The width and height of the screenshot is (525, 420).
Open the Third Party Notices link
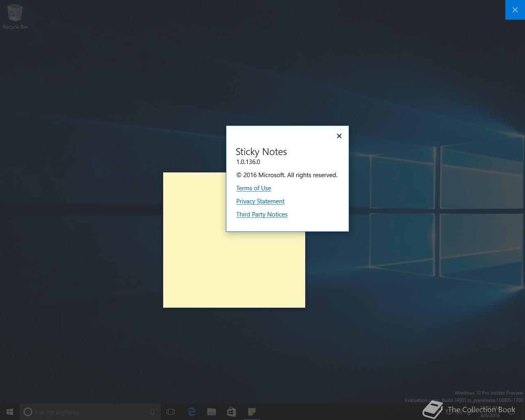click(262, 215)
